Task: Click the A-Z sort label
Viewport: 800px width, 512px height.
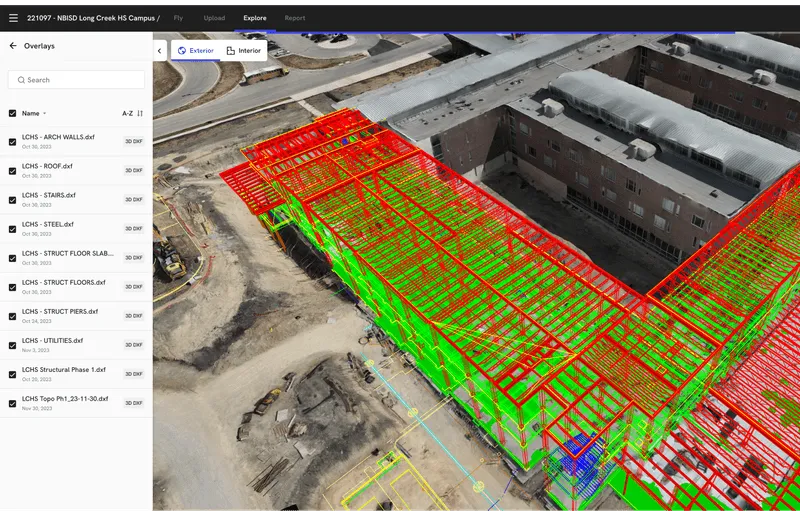Action: pos(128,113)
